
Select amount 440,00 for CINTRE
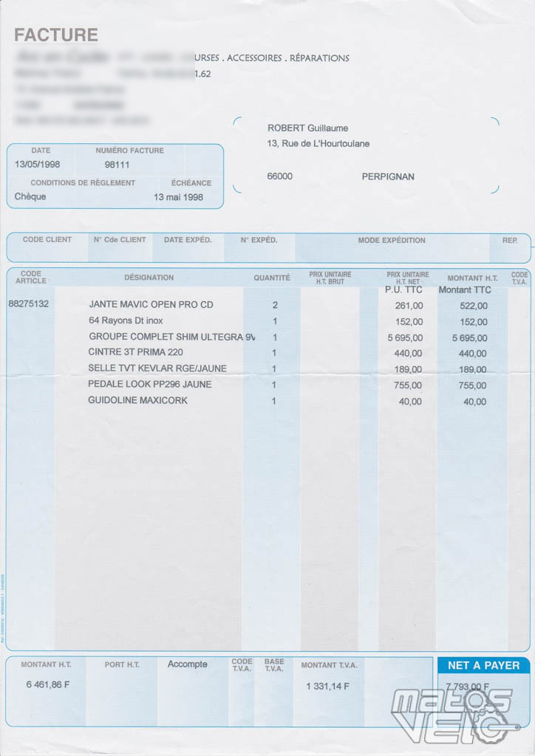pos(473,354)
